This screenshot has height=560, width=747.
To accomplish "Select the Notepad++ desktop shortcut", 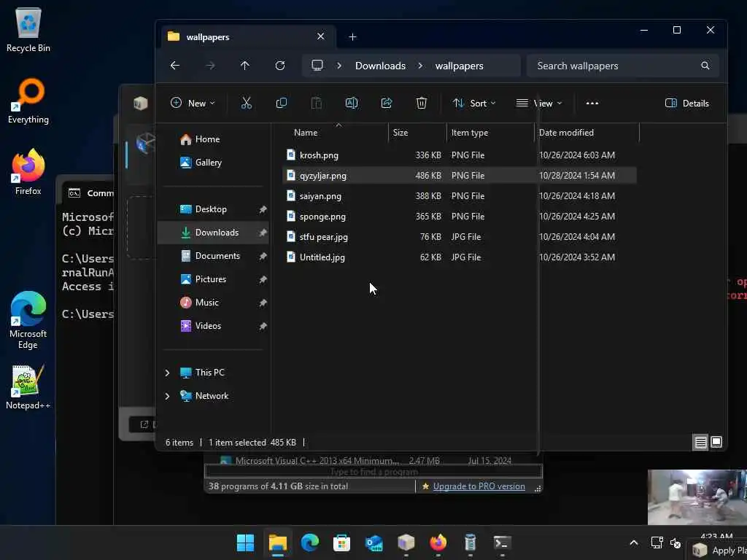I will pyautogui.click(x=28, y=387).
